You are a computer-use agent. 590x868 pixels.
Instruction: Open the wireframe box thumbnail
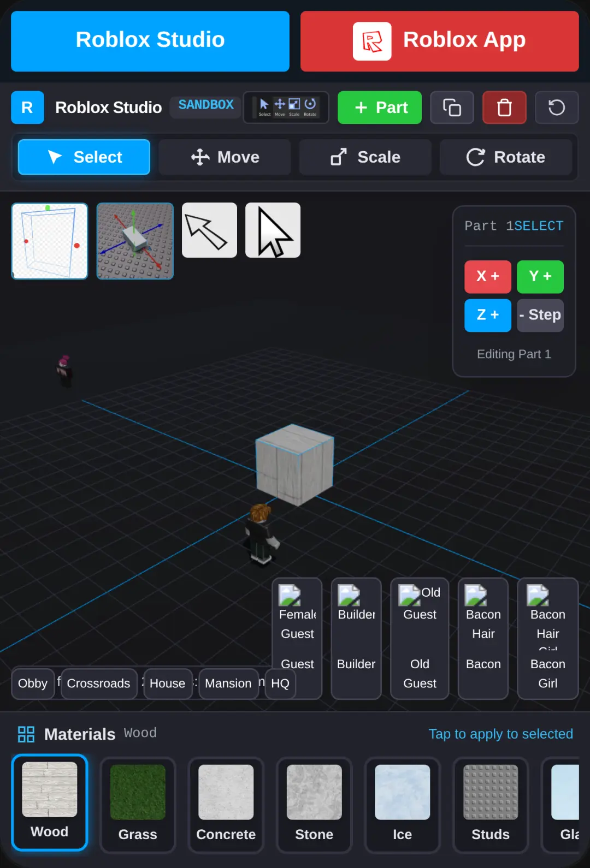tap(50, 241)
